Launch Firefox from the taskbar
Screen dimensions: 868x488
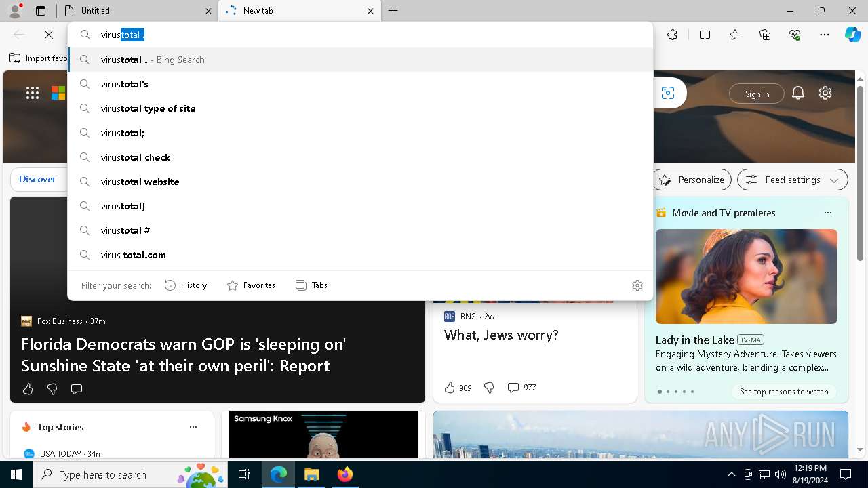[x=344, y=474]
